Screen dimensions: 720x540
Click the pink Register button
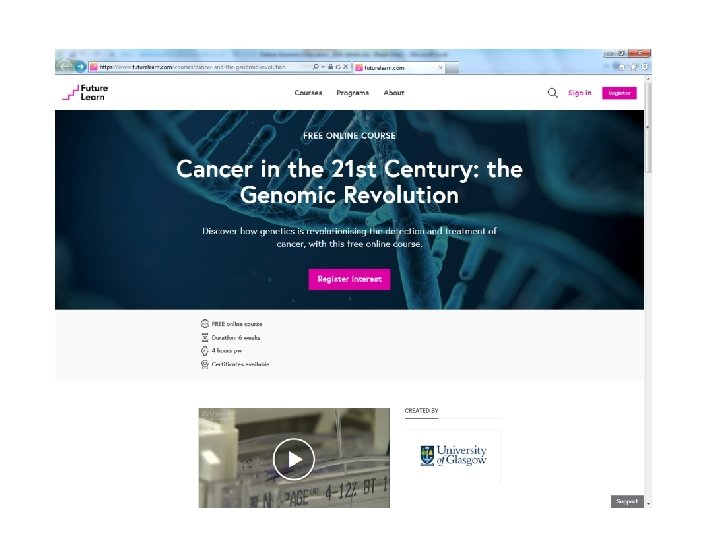coord(619,93)
